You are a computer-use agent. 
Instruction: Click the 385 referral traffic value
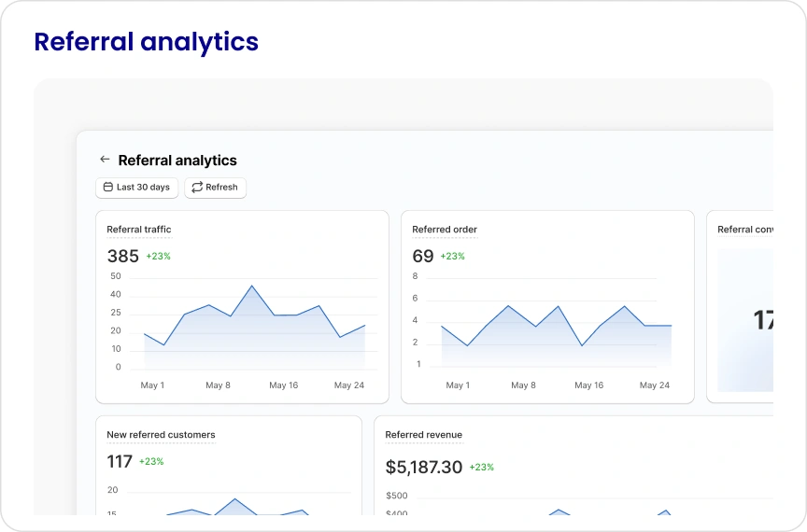pos(123,256)
